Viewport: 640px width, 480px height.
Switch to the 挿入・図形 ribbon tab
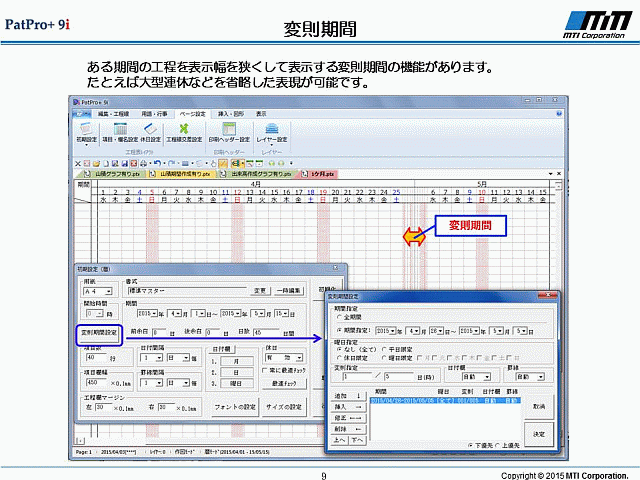coord(231,114)
